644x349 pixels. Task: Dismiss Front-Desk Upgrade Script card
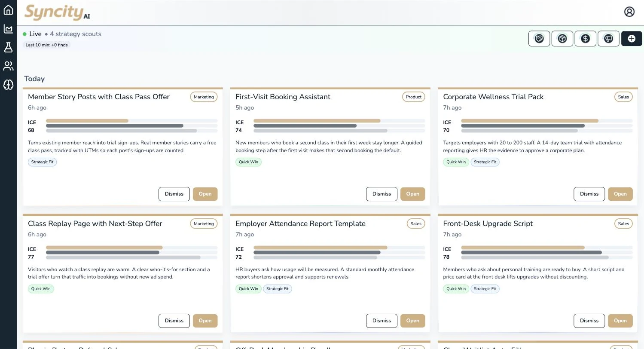pos(589,321)
